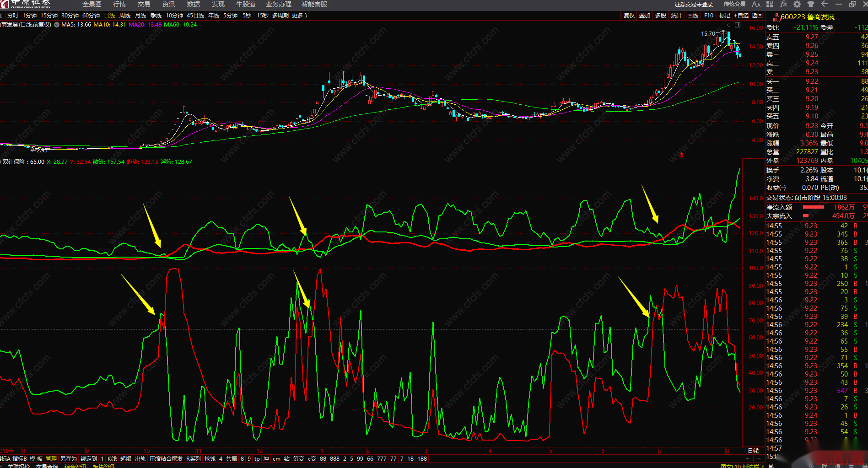Click the round dropdown icon before MA5
The width and height of the screenshot is (868, 468).
coord(57,25)
